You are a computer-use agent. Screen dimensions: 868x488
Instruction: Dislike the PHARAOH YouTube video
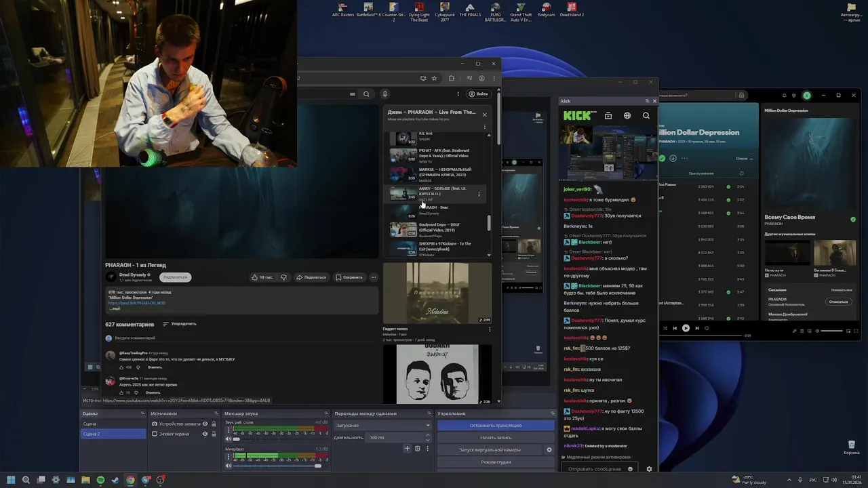click(x=284, y=277)
